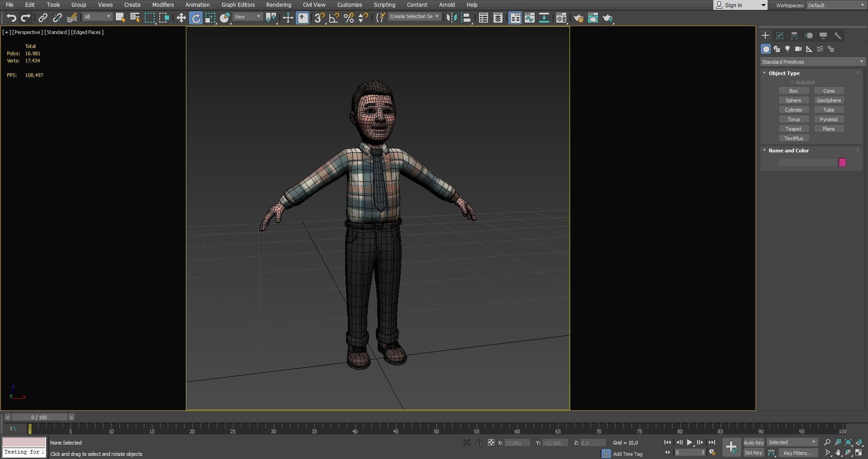Open Key Filters dialog
868x459 pixels.
pos(798,453)
